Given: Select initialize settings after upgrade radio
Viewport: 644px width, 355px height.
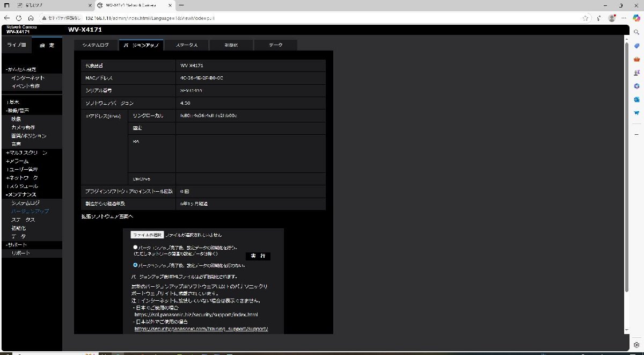Looking at the screenshot, I should tap(135, 247).
